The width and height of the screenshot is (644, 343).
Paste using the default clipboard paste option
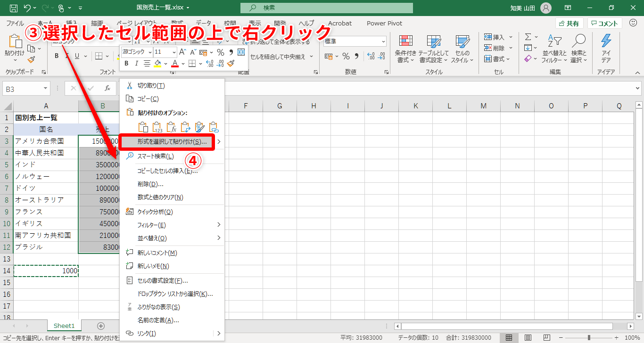143,127
